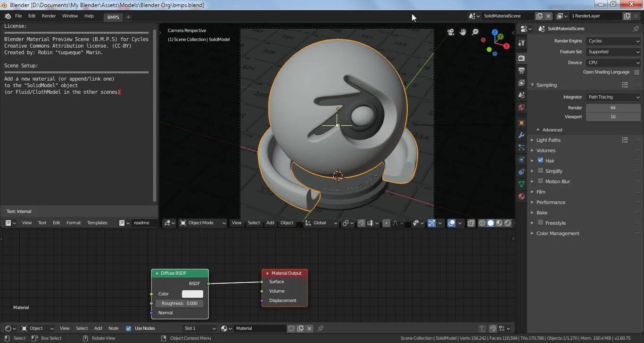
Task: Toggle X-ray view in viewport header
Action: [x=471, y=223]
